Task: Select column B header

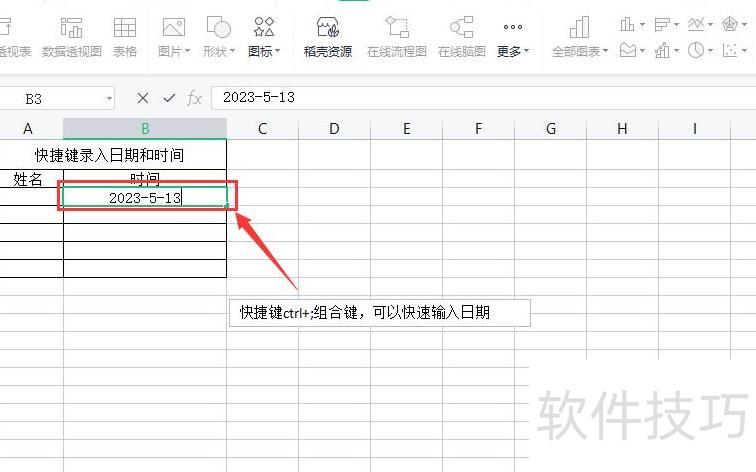Action: tap(145, 129)
